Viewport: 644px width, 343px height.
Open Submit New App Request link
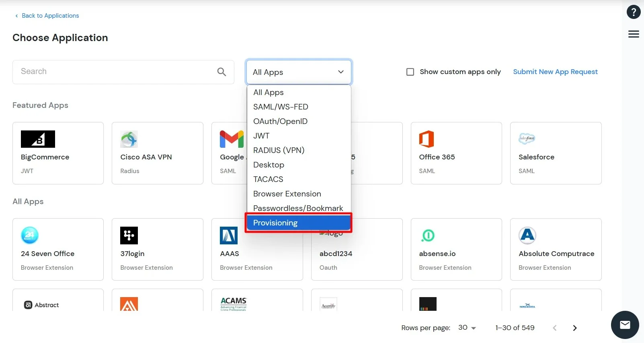click(x=555, y=72)
